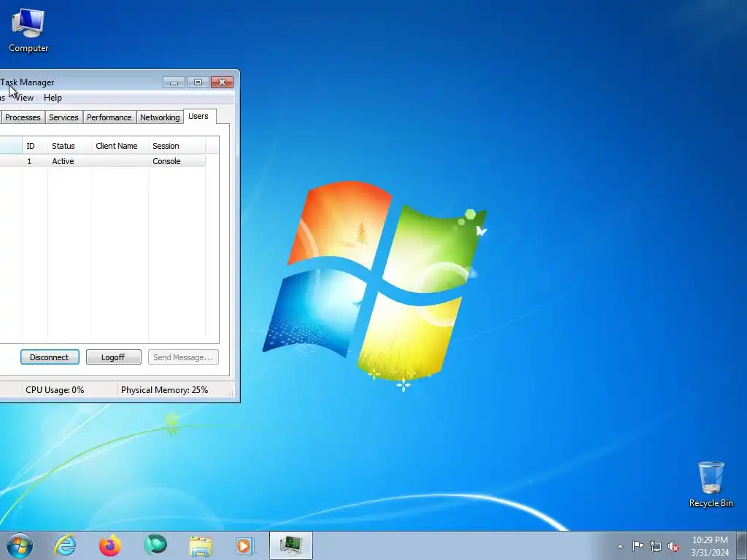Open Windows Explorer folder taskbar icon
The width and height of the screenshot is (747, 560).
click(201, 545)
